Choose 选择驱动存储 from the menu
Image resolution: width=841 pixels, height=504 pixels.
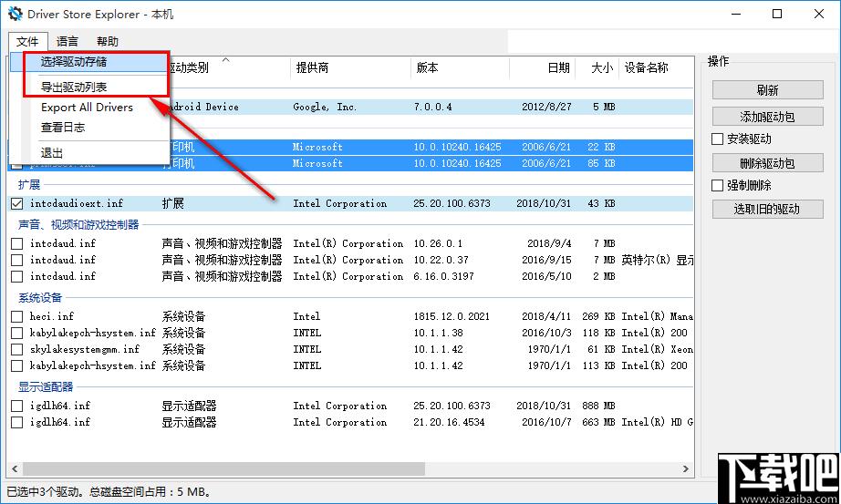click(x=89, y=62)
